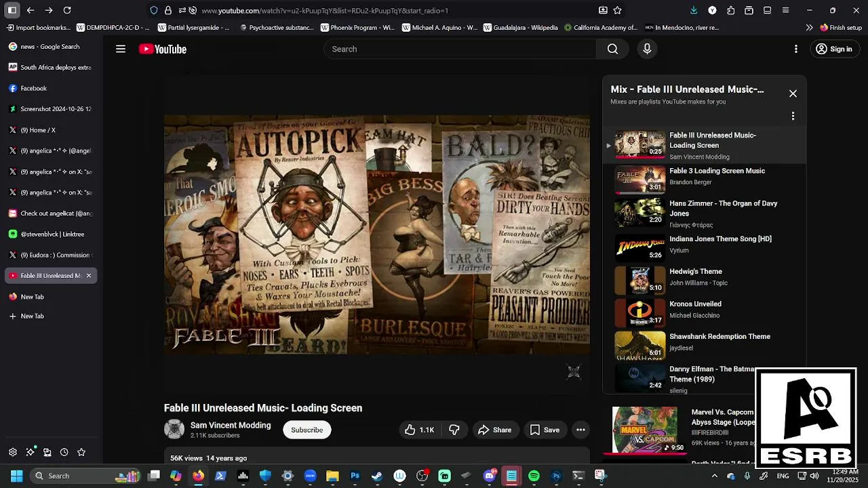This screenshot has height=488, width=868.
Task: Share this video
Action: (x=494, y=430)
